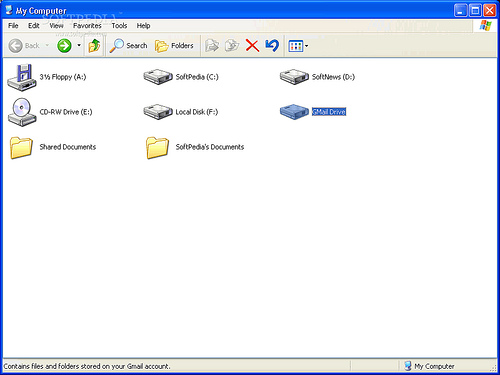500x375 pixels.
Task: Click the green Forward arrow button
Action: 64,46
